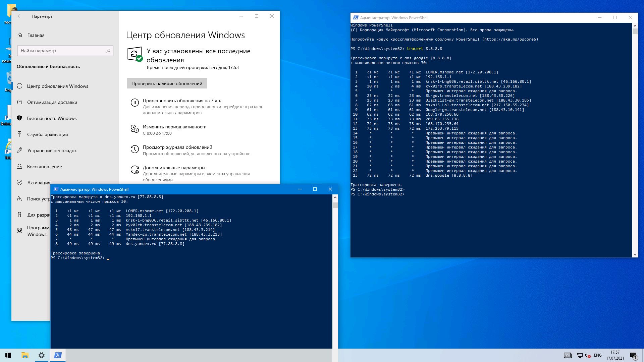Select 'Восстановление' in sidebar
This screenshot has height=362, width=644.
44,167
